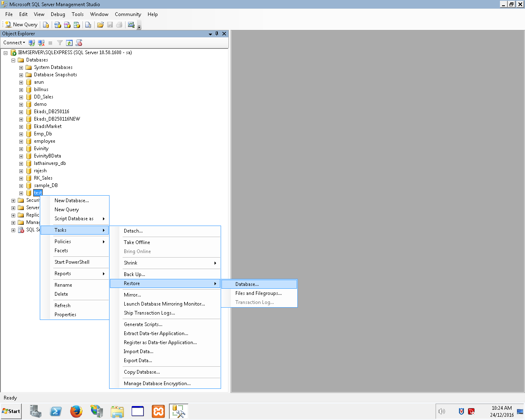Choose Restore Files and Filegroups...
Screen dimensions: 525x420
(259, 293)
